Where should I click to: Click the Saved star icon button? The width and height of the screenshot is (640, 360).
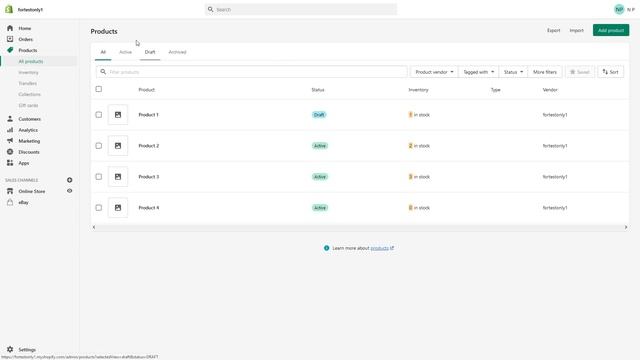click(x=580, y=72)
